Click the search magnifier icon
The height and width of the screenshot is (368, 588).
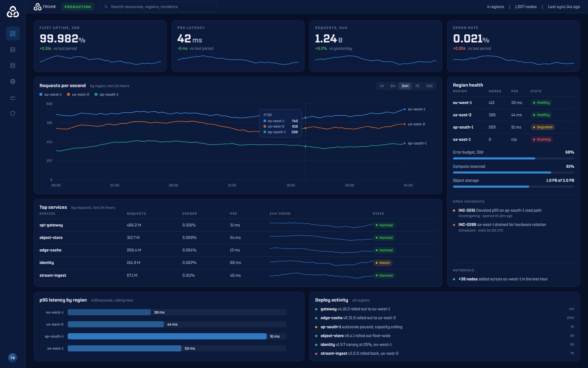pyautogui.click(x=106, y=7)
